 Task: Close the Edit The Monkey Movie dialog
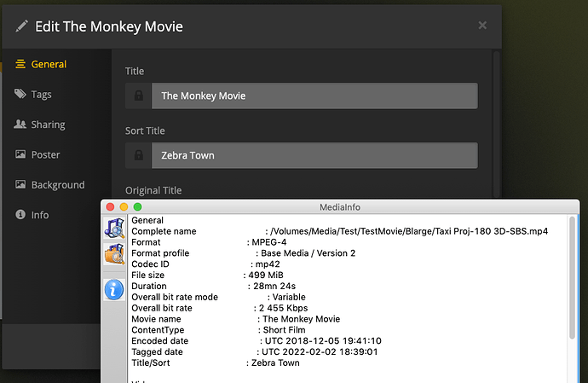482,25
